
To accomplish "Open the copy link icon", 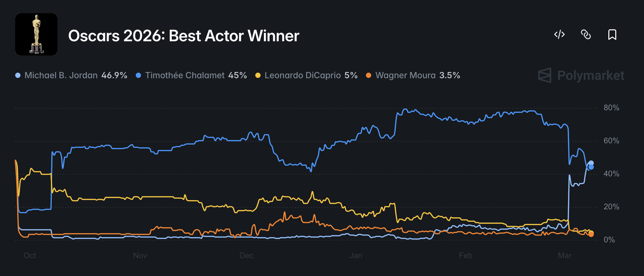I will (586, 34).
